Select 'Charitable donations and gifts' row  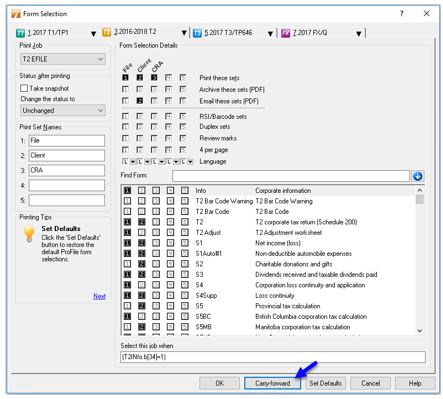click(268, 264)
